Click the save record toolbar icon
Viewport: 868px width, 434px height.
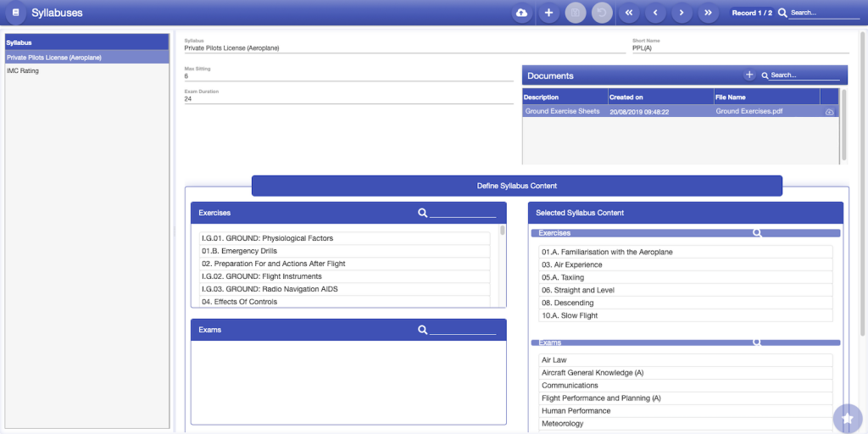(x=576, y=13)
